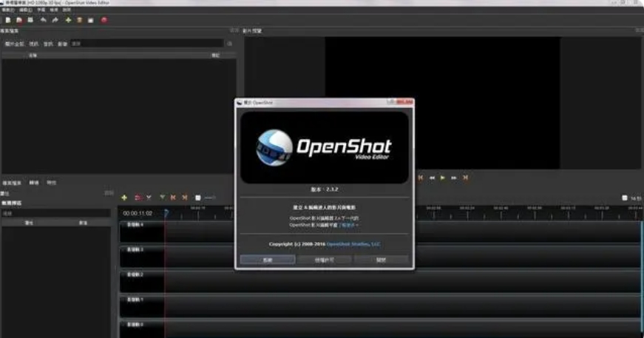Switch to the Transitions tab

[34, 183]
